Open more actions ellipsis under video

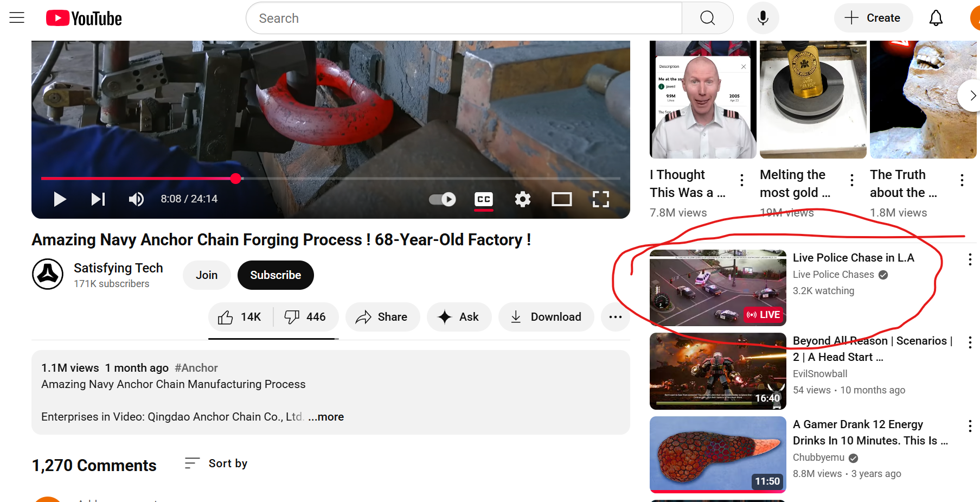tap(616, 317)
